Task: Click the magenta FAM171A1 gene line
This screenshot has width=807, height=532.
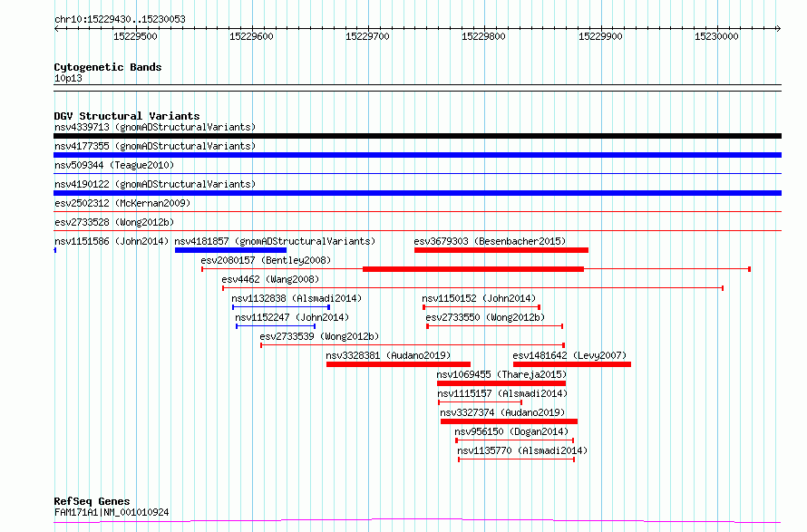Action: (417, 521)
